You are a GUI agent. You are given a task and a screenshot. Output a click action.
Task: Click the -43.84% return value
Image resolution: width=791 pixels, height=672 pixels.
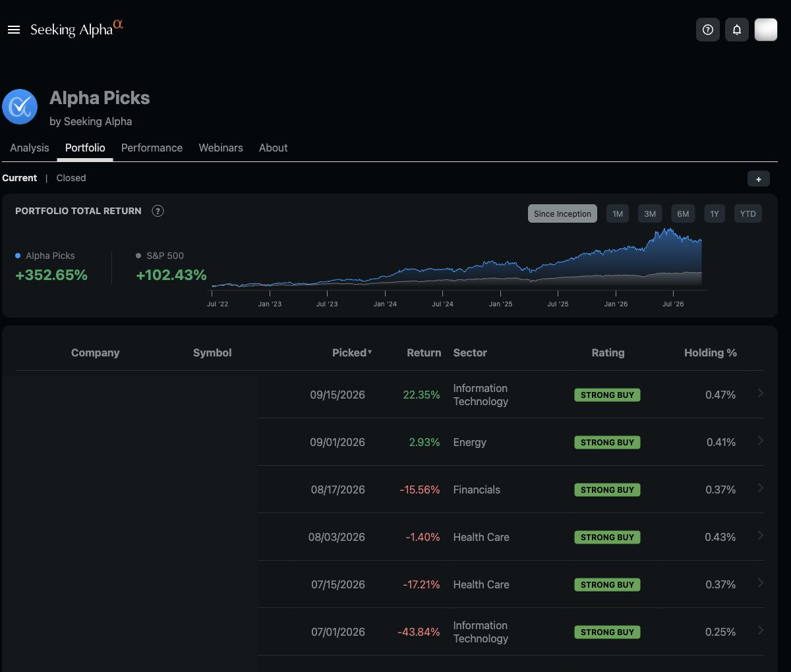click(x=419, y=632)
